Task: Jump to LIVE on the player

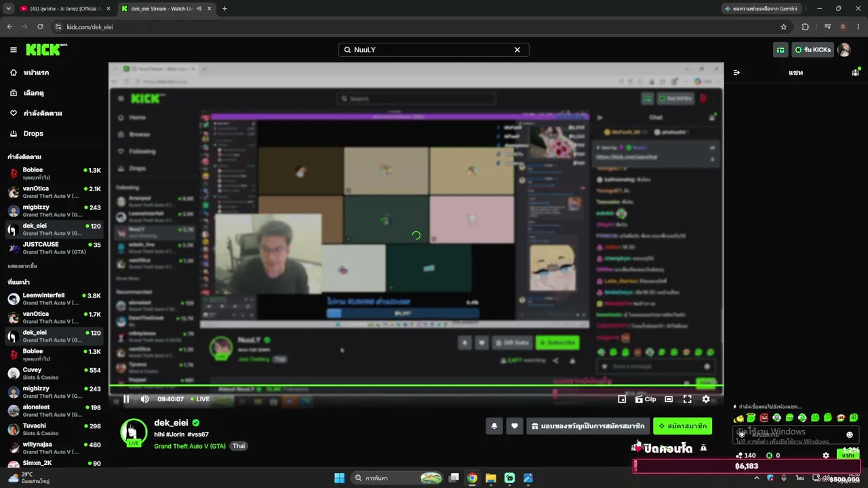Action: tap(200, 399)
